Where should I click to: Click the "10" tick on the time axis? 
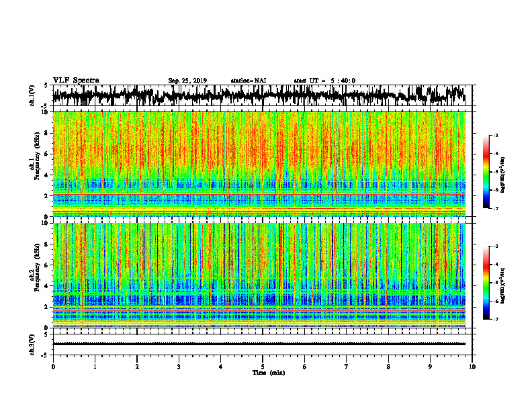472,367
